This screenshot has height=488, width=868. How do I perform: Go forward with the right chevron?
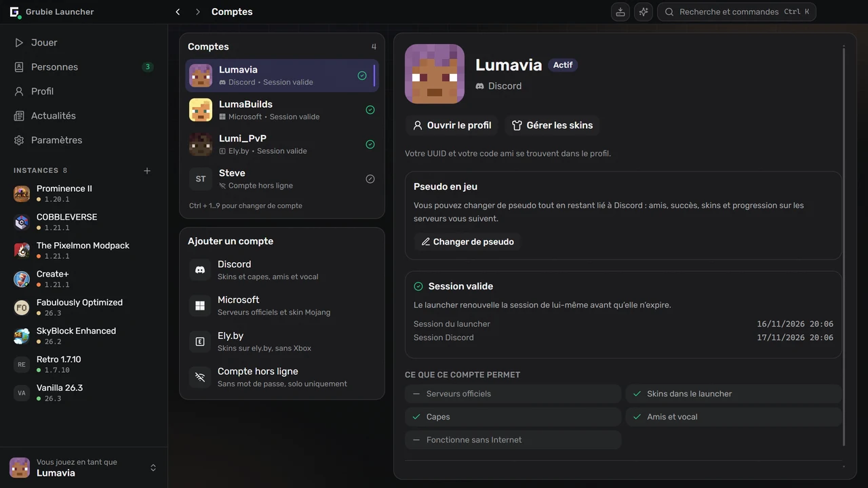[x=197, y=12]
